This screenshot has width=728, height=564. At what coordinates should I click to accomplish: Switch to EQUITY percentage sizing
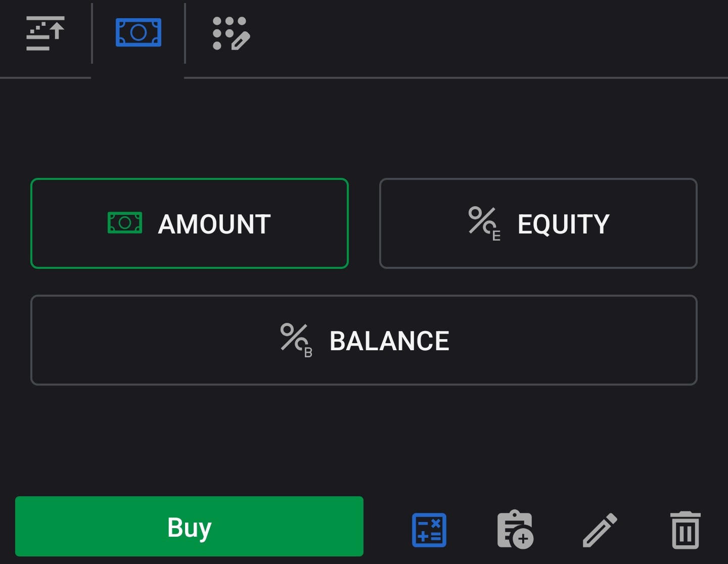click(x=538, y=223)
